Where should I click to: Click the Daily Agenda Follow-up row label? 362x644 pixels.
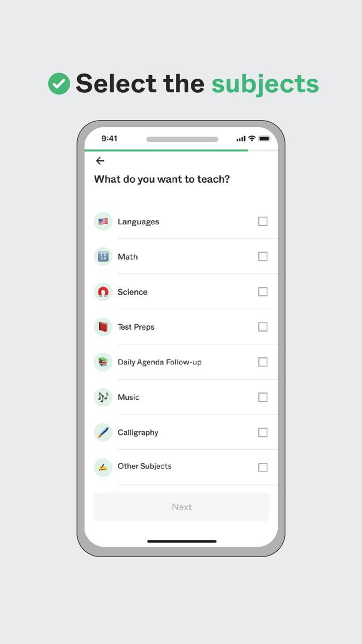pos(160,362)
